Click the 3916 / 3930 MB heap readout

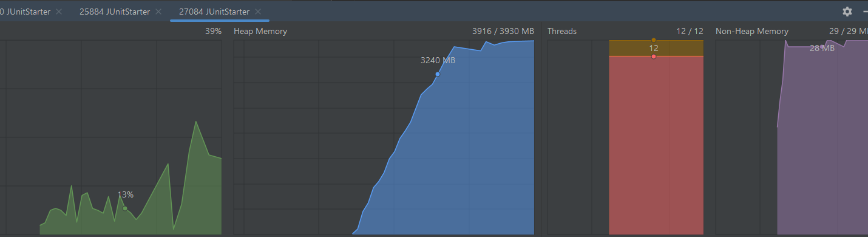click(503, 31)
